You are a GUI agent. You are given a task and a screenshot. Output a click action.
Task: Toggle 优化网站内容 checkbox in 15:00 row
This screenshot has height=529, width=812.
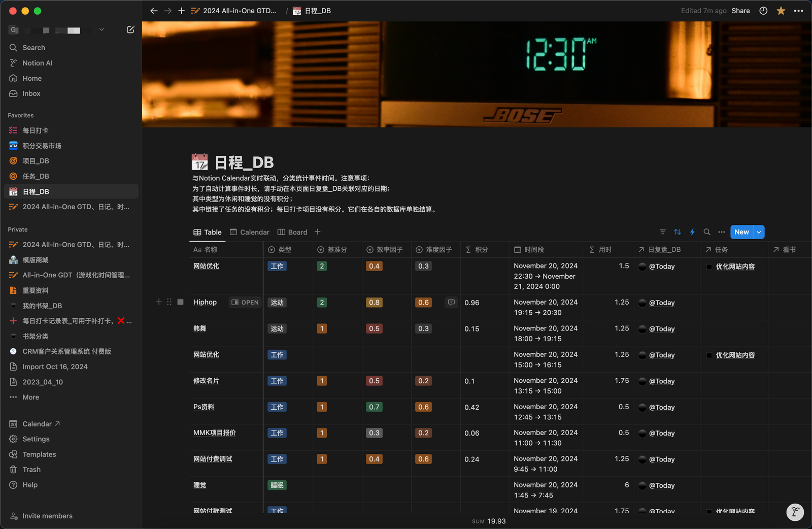709,355
